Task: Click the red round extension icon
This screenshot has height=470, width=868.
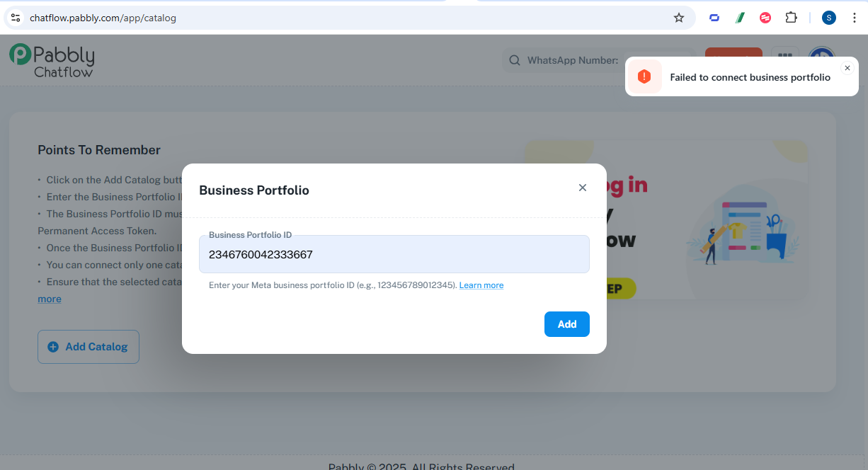Action: point(765,18)
